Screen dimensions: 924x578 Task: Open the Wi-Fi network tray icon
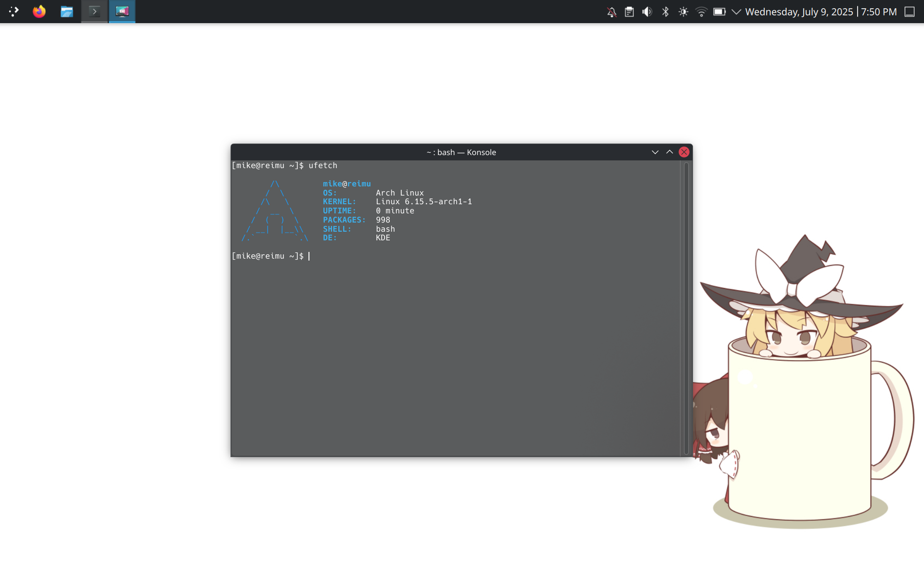pyautogui.click(x=701, y=12)
